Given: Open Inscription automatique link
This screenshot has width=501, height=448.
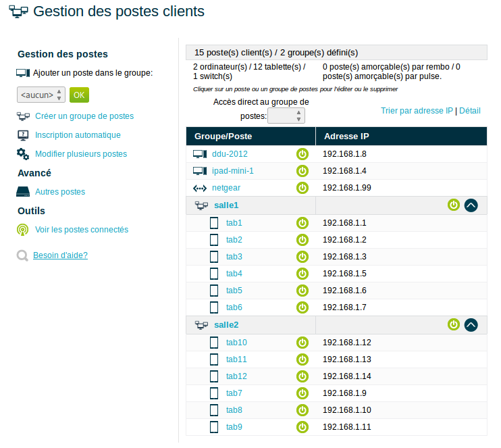Looking at the screenshot, I should tap(78, 135).
